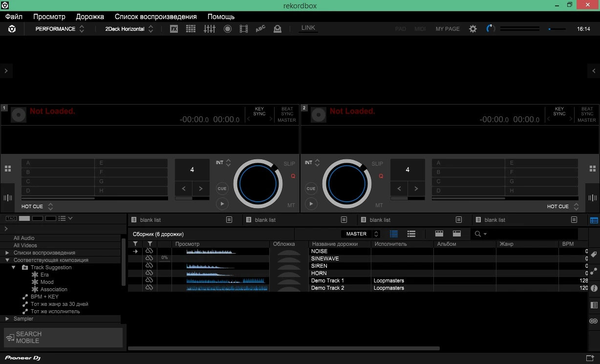Open the mixer faders icon
This screenshot has width=600, height=364.
[x=210, y=29]
